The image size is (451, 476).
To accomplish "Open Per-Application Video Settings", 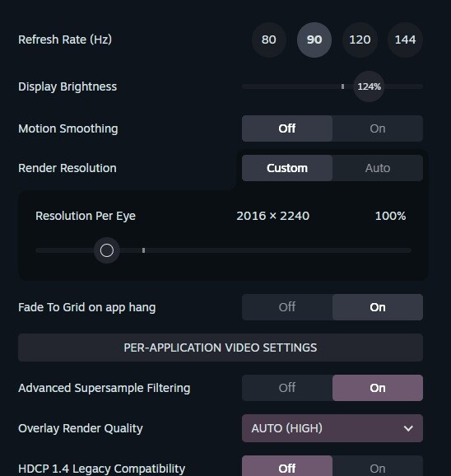I will coord(221,348).
